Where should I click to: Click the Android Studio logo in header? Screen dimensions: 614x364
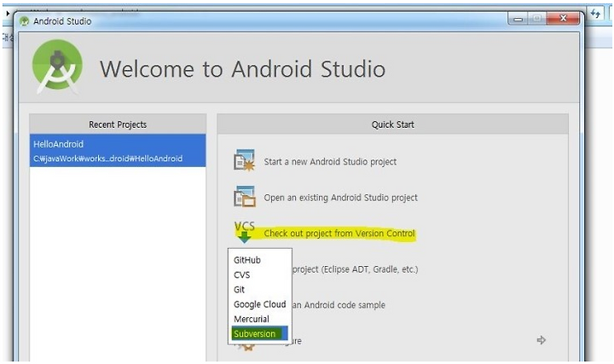[58, 67]
